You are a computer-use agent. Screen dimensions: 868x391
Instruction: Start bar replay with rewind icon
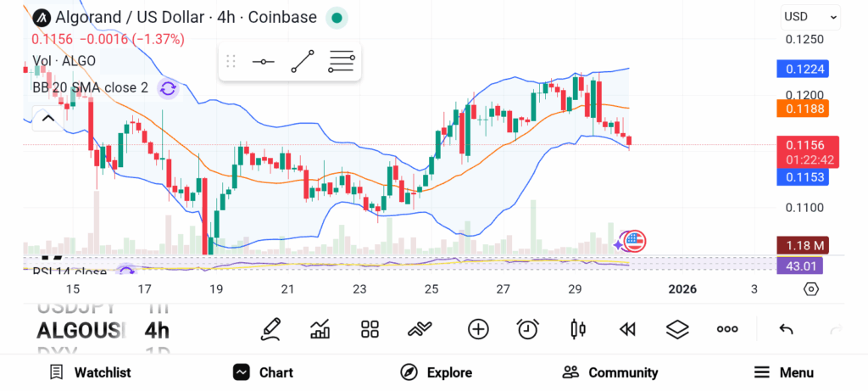click(627, 329)
